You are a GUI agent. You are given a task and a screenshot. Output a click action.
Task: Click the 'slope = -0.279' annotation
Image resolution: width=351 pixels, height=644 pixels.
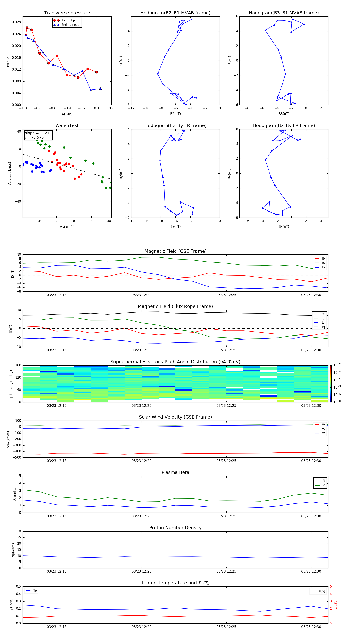click(x=38, y=133)
